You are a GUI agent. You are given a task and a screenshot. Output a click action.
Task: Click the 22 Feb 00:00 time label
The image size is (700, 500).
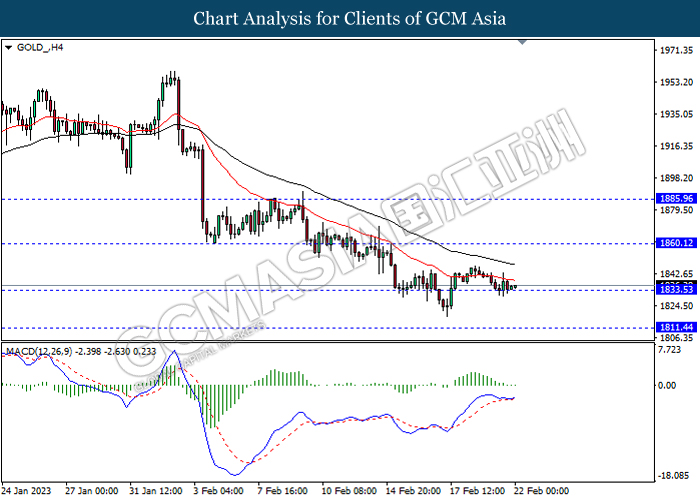[542, 491]
